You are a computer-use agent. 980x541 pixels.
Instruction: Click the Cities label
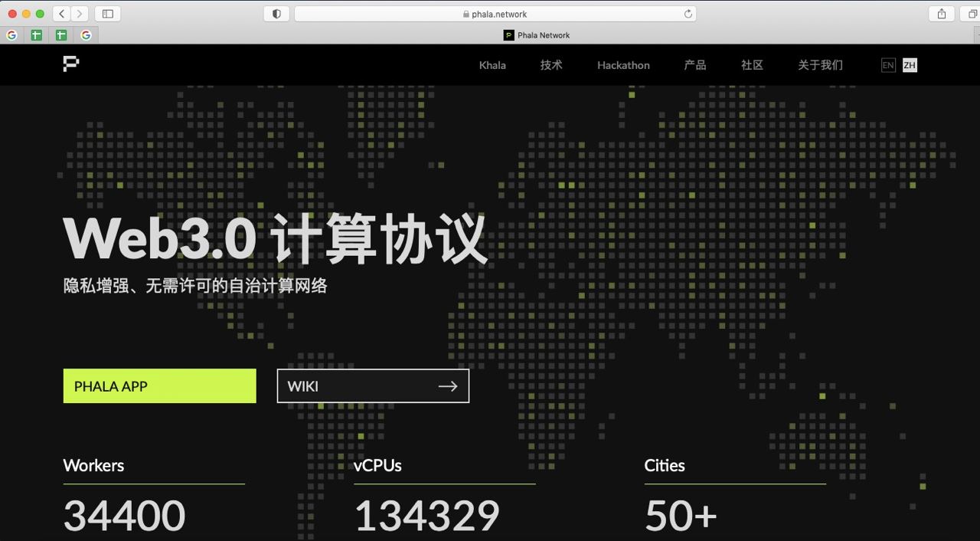[x=665, y=465]
